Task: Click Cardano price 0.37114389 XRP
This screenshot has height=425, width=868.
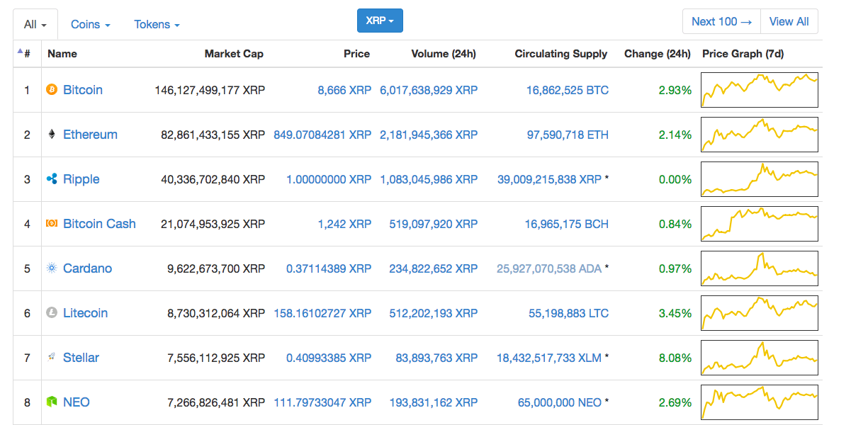Action: pos(329,268)
